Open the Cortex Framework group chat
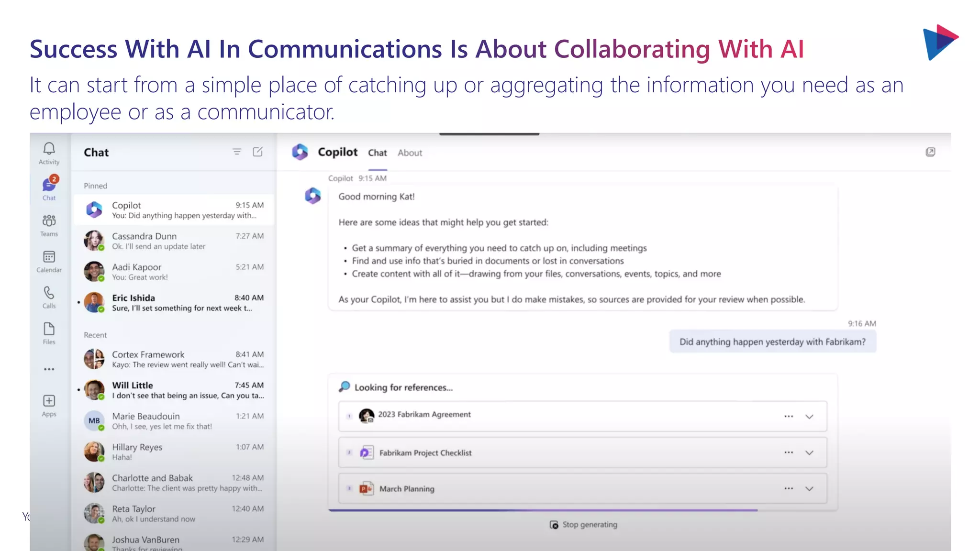 [174, 359]
